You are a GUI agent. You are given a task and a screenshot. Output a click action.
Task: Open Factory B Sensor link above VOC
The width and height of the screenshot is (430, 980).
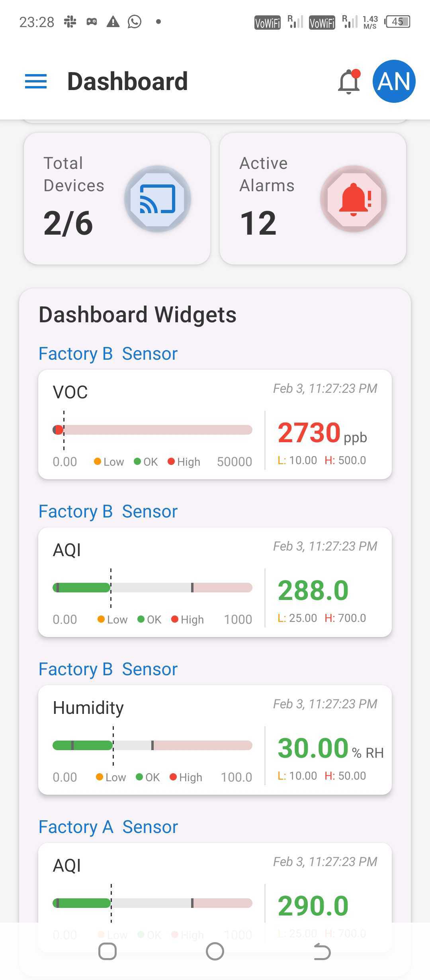(x=108, y=354)
